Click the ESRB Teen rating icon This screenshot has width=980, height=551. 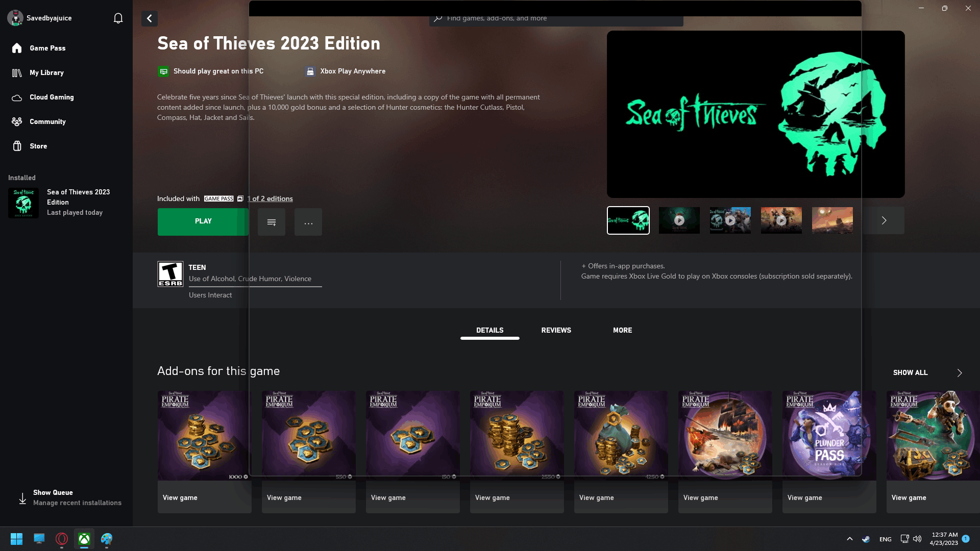pyautogui.click(x=170, y=274)
